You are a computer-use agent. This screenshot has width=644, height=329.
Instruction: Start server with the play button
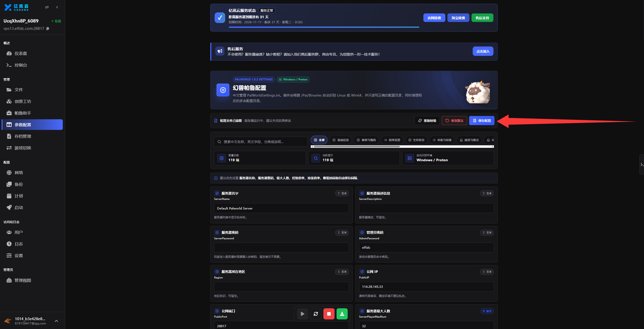(302, 314)
